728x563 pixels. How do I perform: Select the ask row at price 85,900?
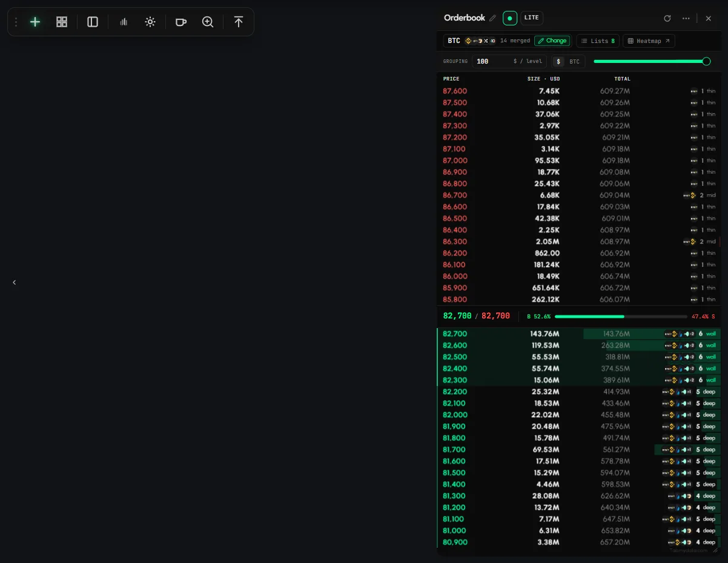[579, 288]
